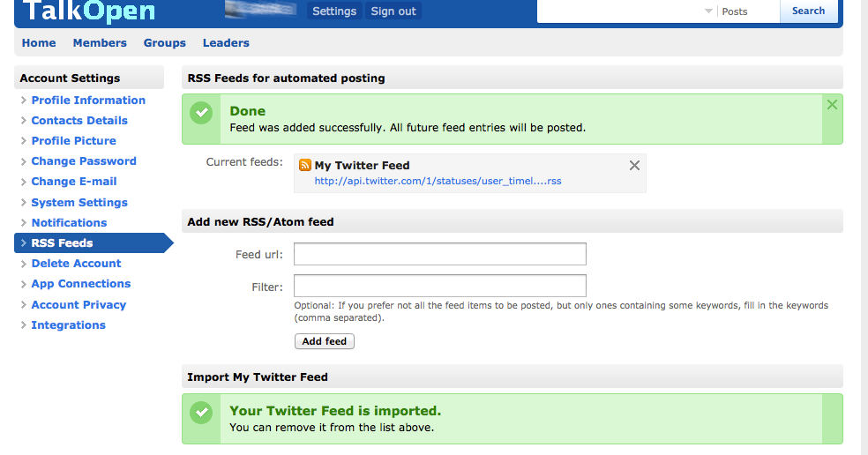
Task: Select the RSS Feeds sidebar item
Action: (x=94, y=243)
